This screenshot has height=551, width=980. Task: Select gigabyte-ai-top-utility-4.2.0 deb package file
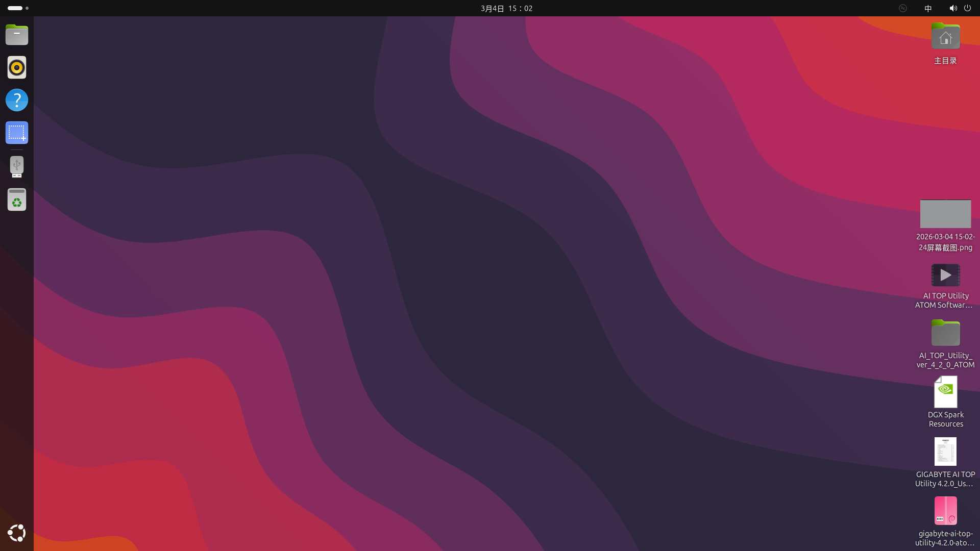coord(945,511)
